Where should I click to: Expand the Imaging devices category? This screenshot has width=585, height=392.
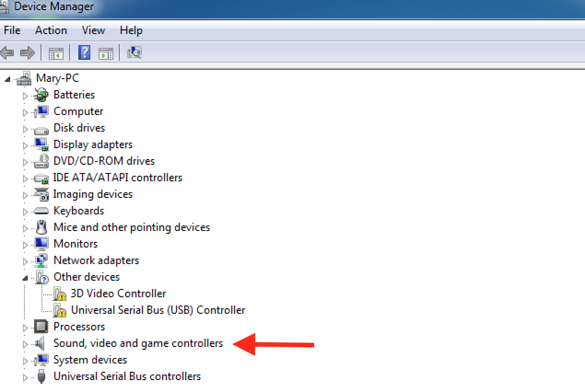(x=25, y=196)
